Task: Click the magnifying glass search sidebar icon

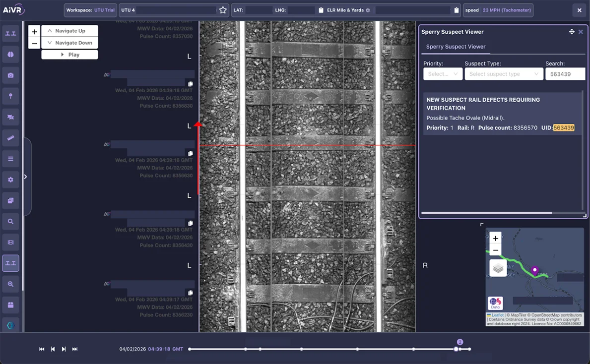Action: (x=10, y=222)
